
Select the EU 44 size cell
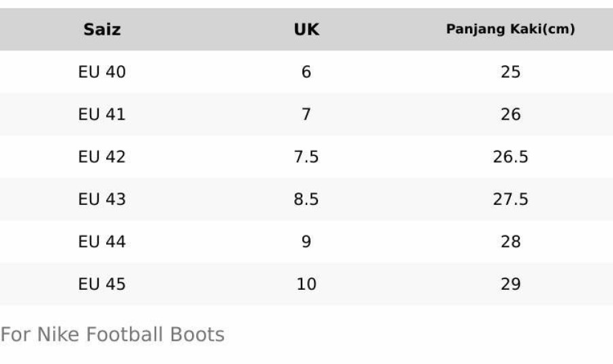(102, 242)
